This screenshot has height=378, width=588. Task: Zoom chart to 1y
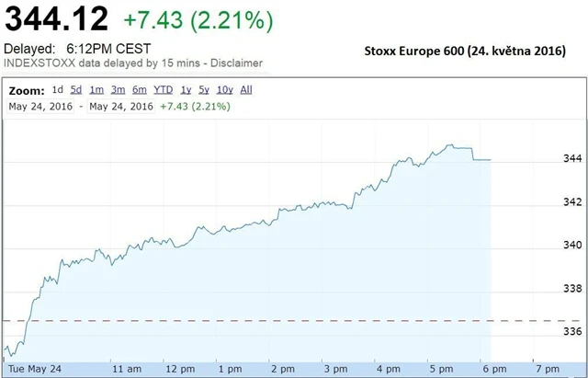point(187,90)
